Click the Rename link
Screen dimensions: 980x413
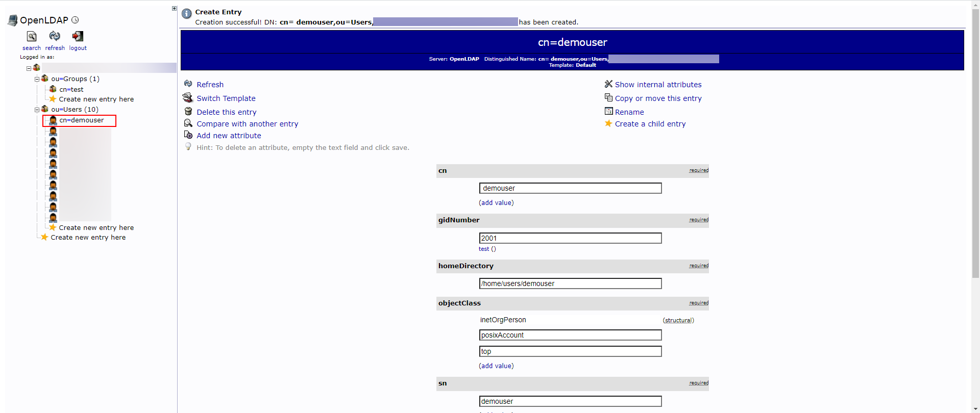(x=629, y=112)
